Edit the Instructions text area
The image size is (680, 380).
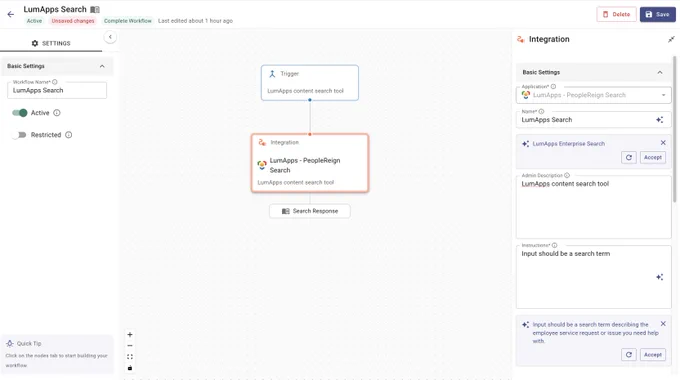593,277
